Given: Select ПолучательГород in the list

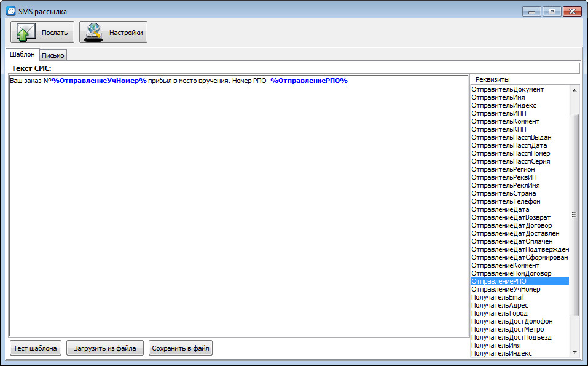Looking at the screenshot, I should point(520,314).
